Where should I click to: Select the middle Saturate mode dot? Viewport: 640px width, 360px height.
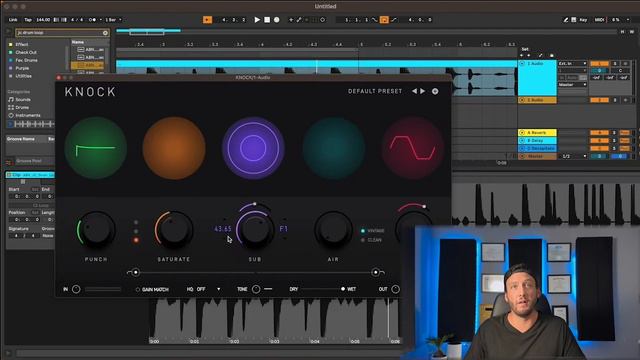point(136,231)
